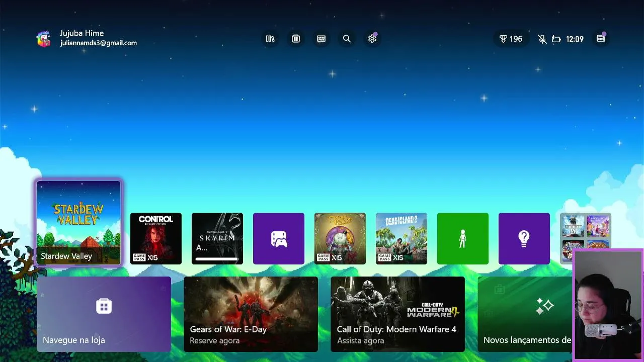This screenshot has height=362, width=644.
Task: Open the purple game controller tile
Action: click(279, 239)
